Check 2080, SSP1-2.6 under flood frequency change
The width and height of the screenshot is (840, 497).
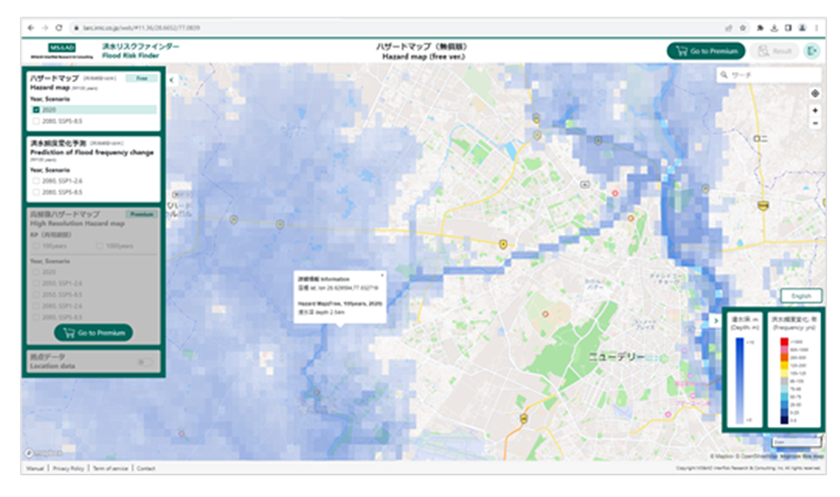click(x=36, y=181)
